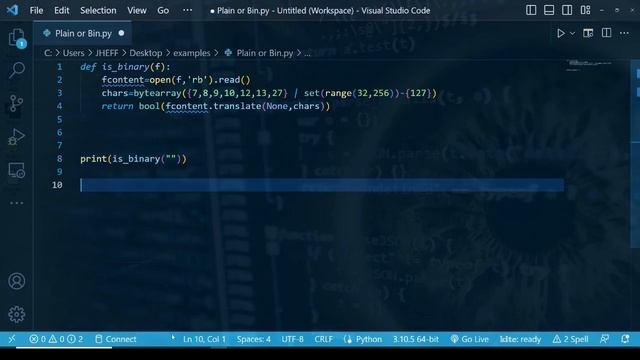Screen dimensions: 640x360
Task: Click the is_binary function name on line 1
Action: click(125, 67)
